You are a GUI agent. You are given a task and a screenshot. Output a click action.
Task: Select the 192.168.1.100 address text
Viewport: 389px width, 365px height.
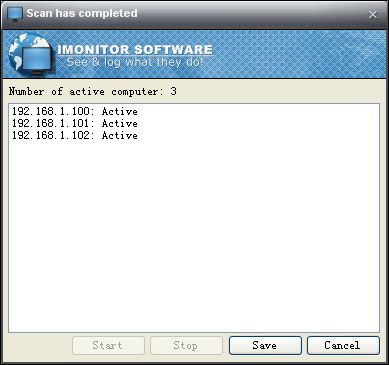point(51,111)
